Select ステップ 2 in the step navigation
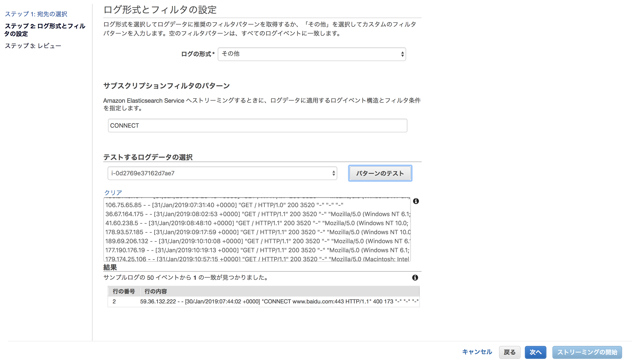 tap(45, 30)
